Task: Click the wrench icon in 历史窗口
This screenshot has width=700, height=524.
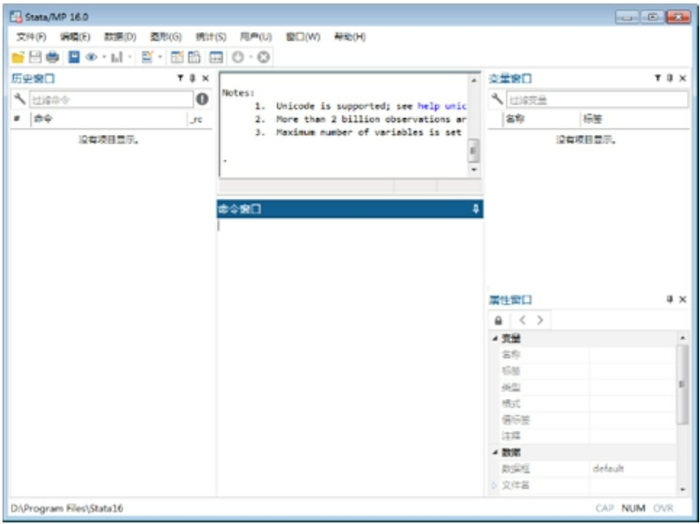Action: 20,99
